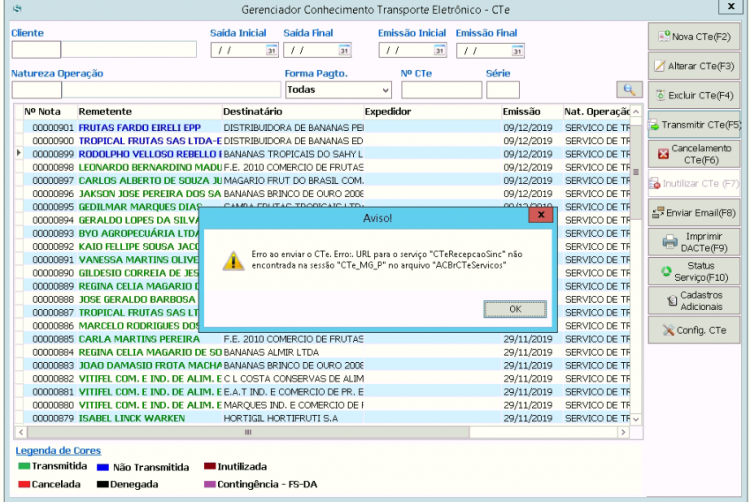The image size is (750, 502).
Task: Open Config. CTe settings
Action: click(694, 330)
